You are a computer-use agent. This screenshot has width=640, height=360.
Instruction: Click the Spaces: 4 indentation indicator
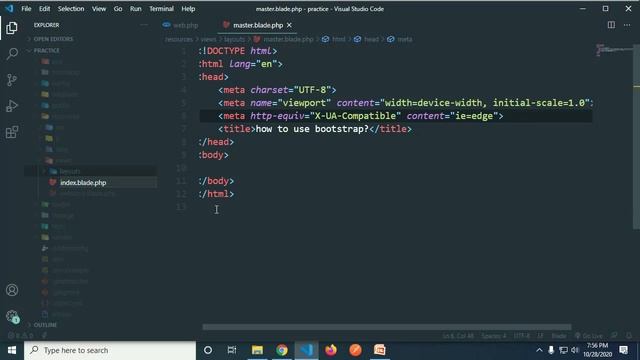click(494, 336)
